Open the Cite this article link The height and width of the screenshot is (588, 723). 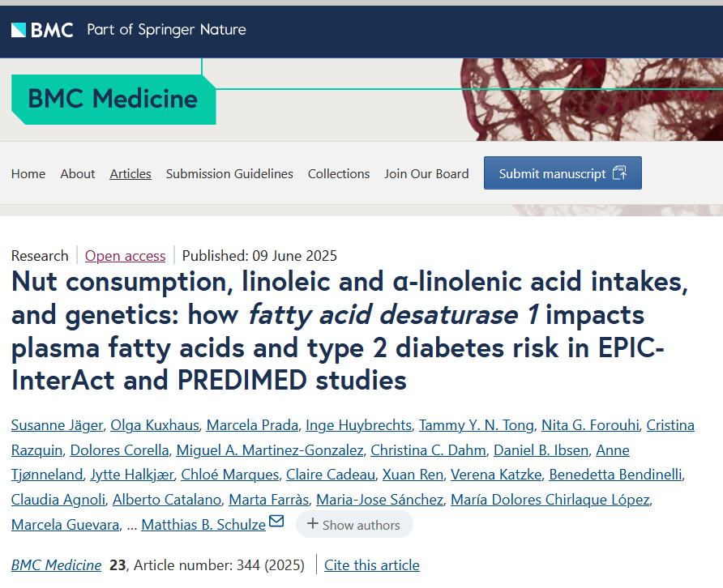[372, 565]
